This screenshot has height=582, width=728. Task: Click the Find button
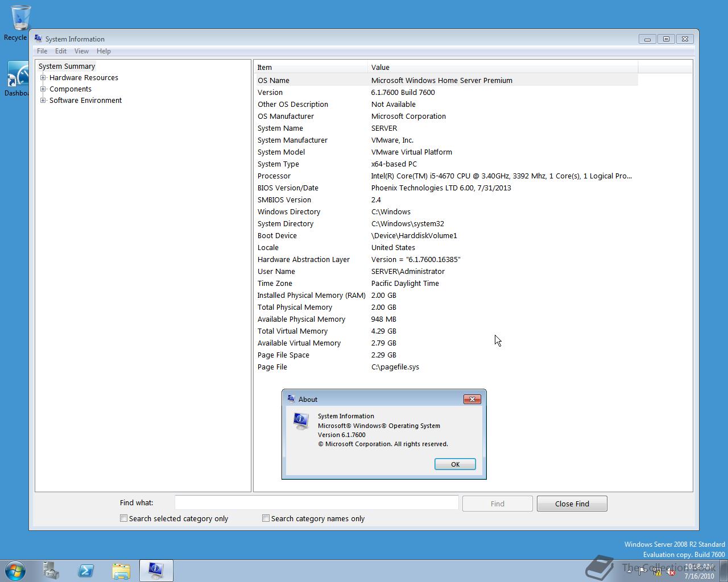pyautogui.click(x=498, y=504)
